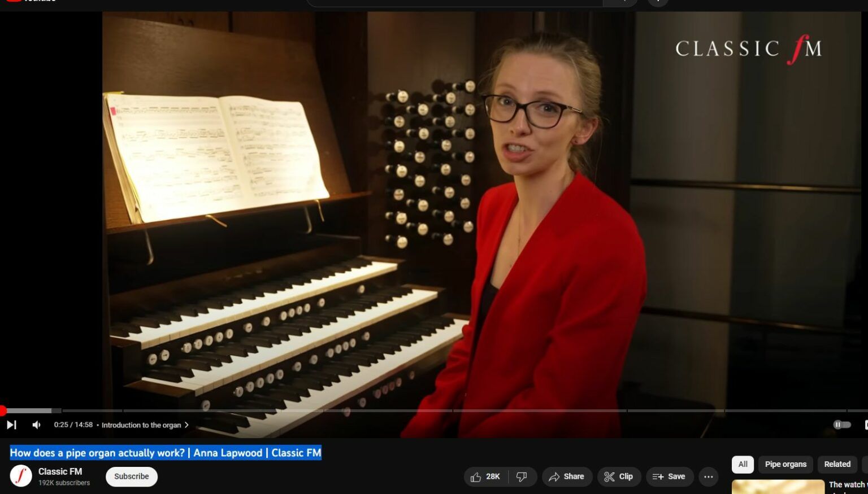Select the Clip scissors icon
Image resolution: width=868 pixels, height=494 pixels.
coord(619,476)
